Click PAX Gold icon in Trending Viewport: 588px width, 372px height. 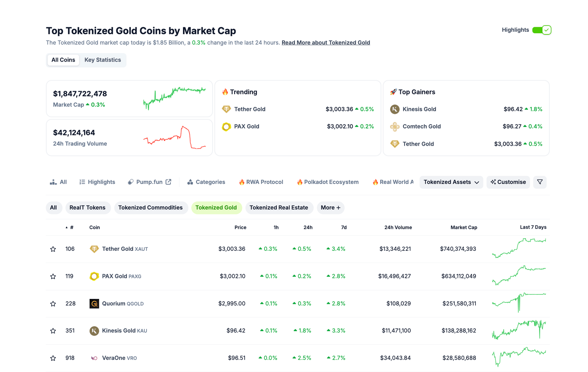coord(226,127)
